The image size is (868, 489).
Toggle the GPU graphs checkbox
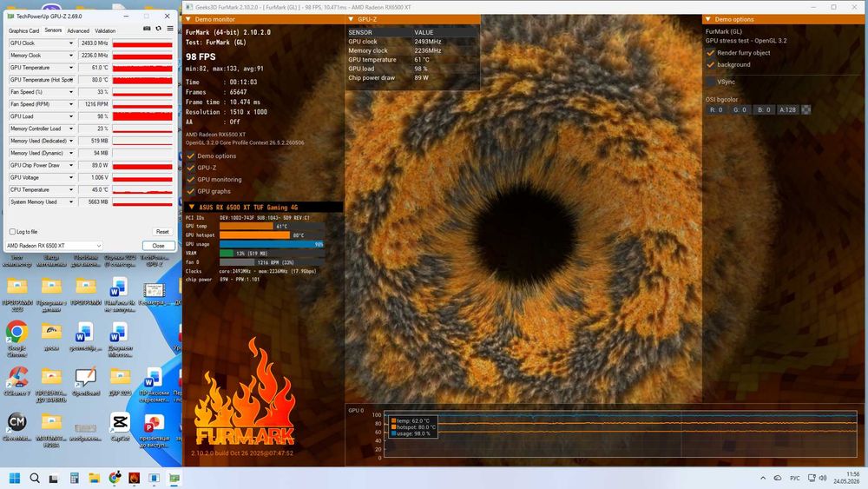tap(191, 191)
